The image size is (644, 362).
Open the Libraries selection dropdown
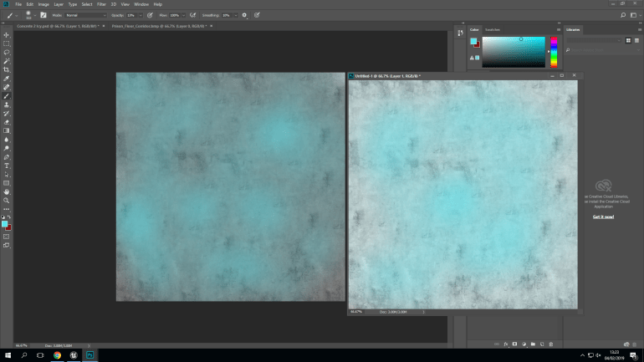(x=594, y=40)
